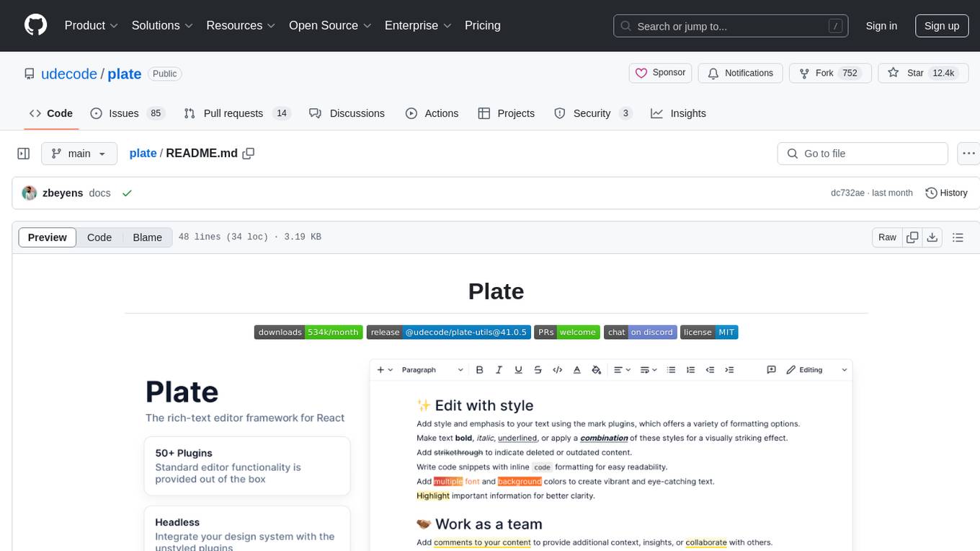Click the Pull requests counter 14
980x551 pixels.
(282, 113)
